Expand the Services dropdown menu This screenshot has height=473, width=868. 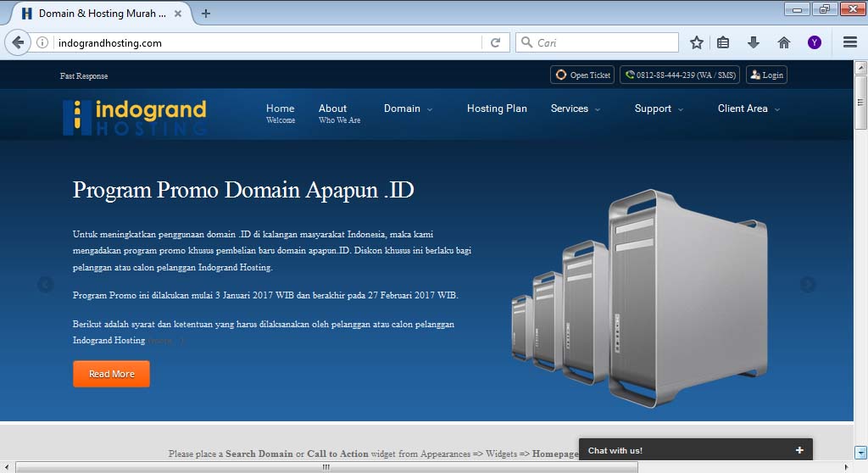575,109
